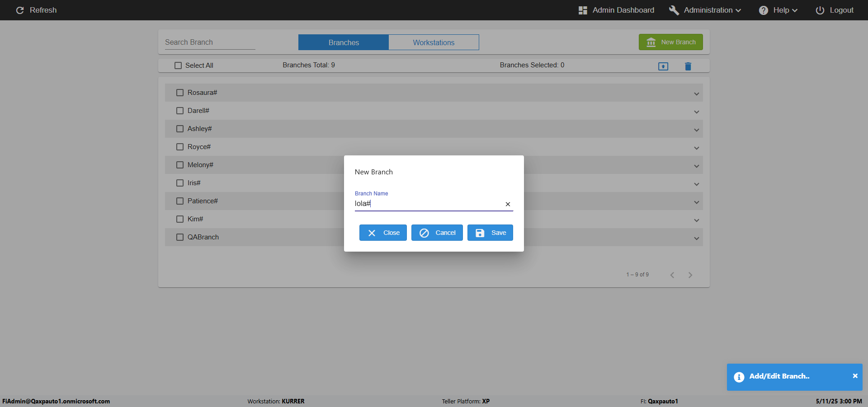Viewport: 868px width, 407px height.
Task: Toggle the Select All checkbox
Action: [x=178, y=65]
